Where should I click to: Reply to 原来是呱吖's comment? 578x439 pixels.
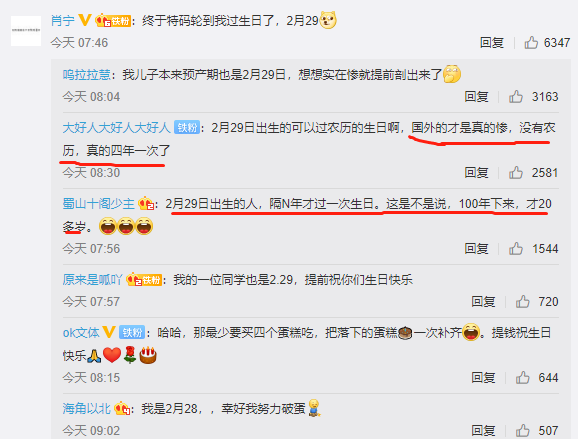point(483,302)
